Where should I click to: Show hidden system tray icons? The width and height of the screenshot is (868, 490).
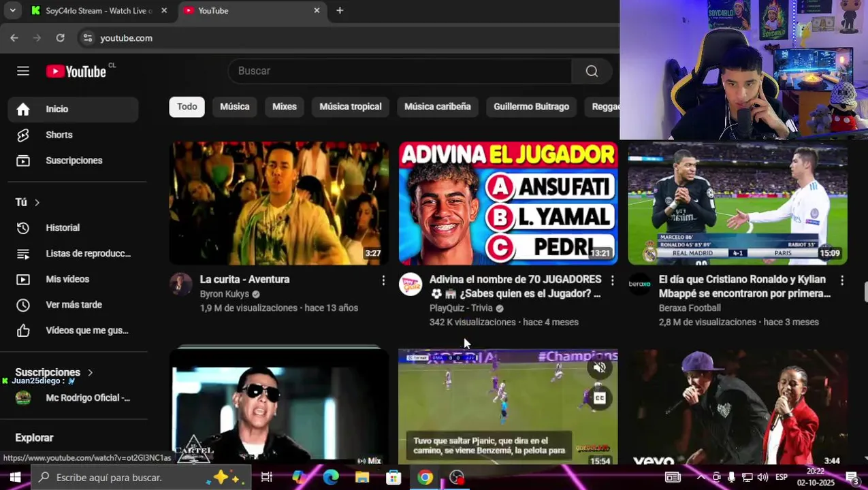tap(701, 478)
